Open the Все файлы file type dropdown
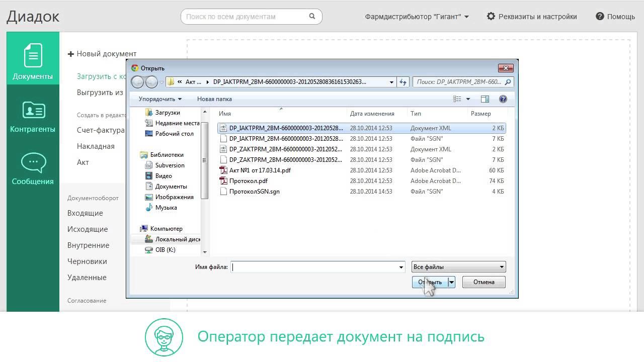 (x=458, y=267)
